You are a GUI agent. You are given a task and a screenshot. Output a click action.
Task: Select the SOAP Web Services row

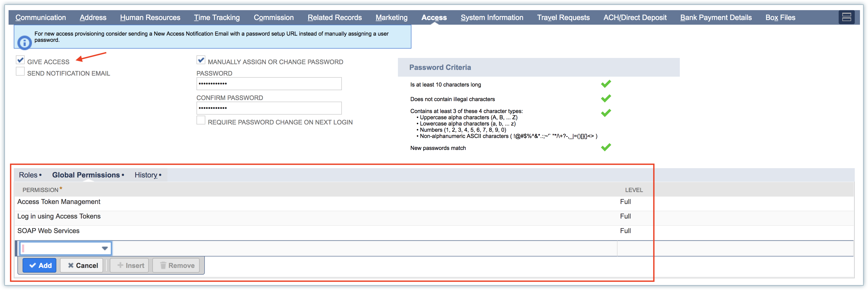click(x=49, y=231)
